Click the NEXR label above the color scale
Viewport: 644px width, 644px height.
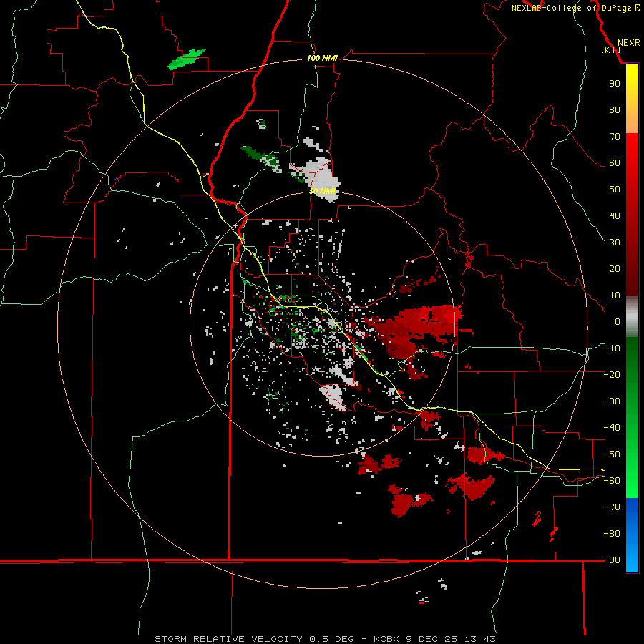[x=629, y=43]
